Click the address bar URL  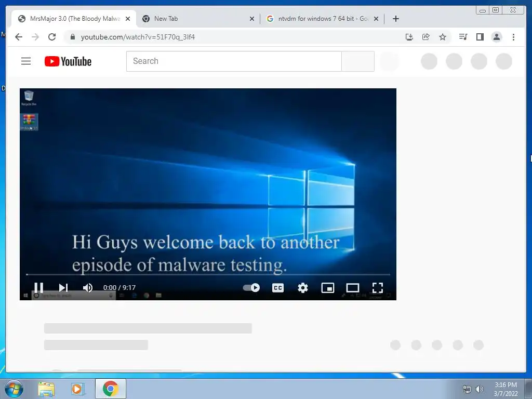138,37
